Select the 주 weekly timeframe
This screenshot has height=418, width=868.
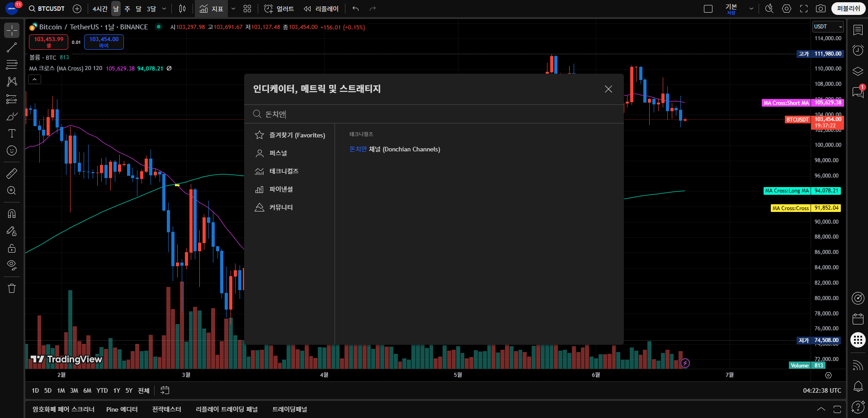127,9
